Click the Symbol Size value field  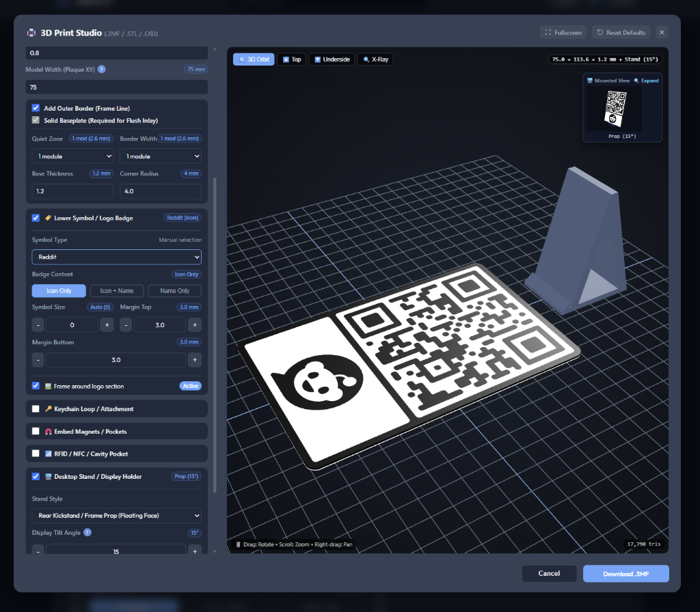click(72, 324)
